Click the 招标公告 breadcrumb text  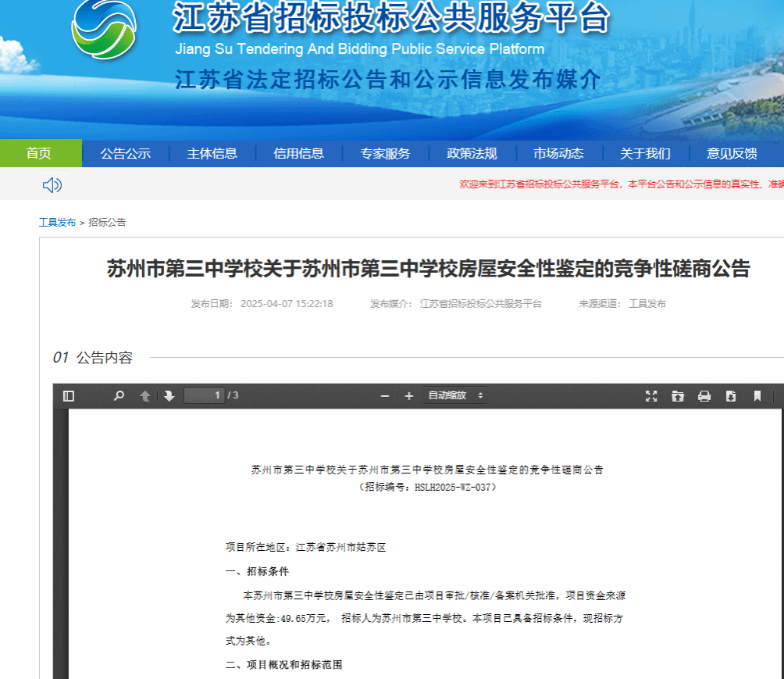[x=107, y=223]
